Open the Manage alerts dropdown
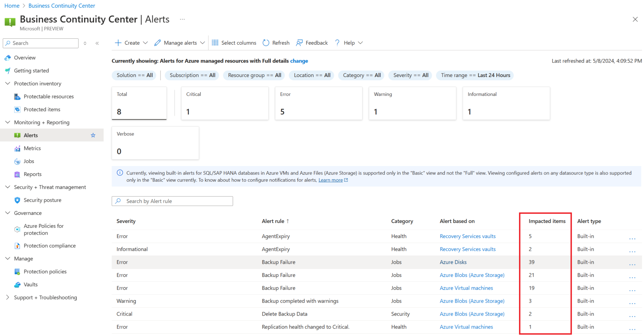This screenshot has width=644, height=336. coord(180,43)
